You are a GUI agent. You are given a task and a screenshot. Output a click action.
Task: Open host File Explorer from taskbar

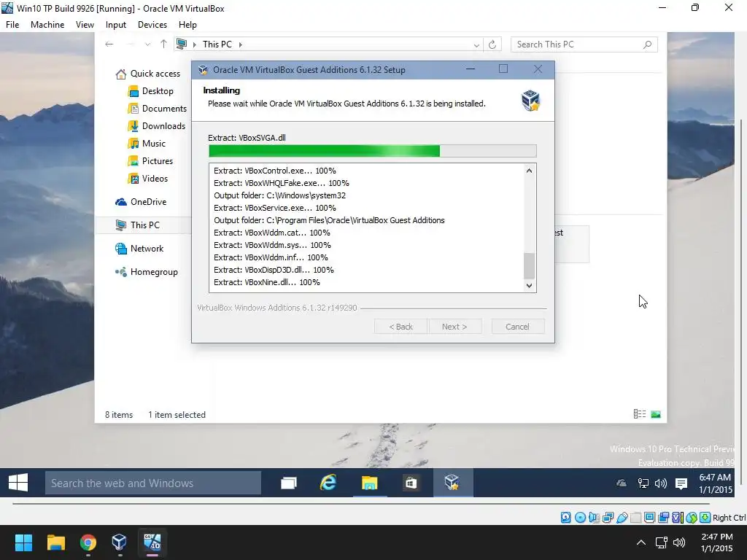click(55, 542)
